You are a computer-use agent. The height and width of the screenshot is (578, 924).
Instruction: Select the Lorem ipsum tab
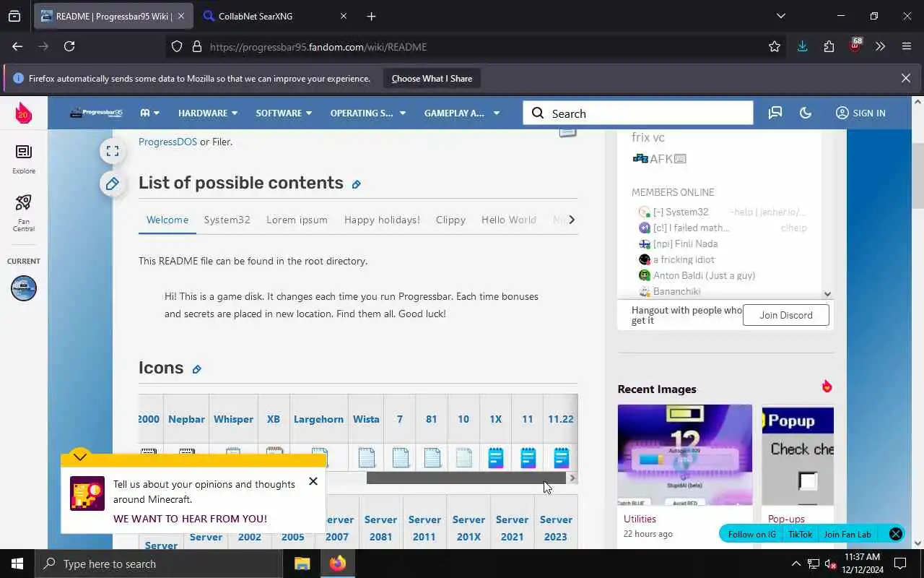pos(297,220)
